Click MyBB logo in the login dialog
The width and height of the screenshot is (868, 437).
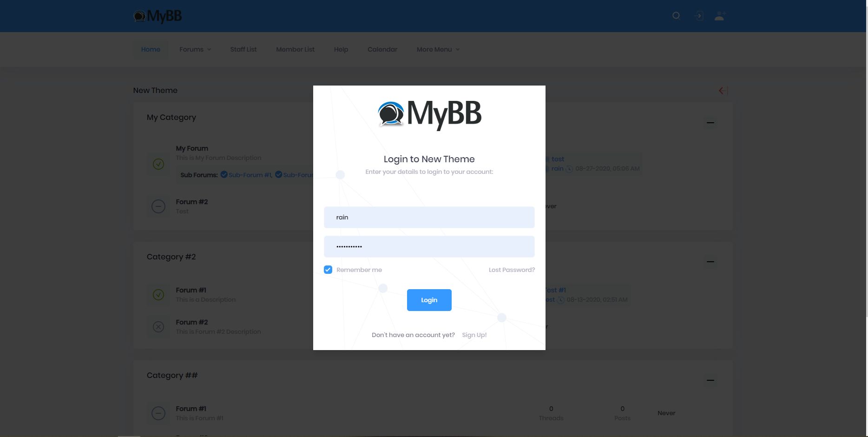tap(429, 115)
